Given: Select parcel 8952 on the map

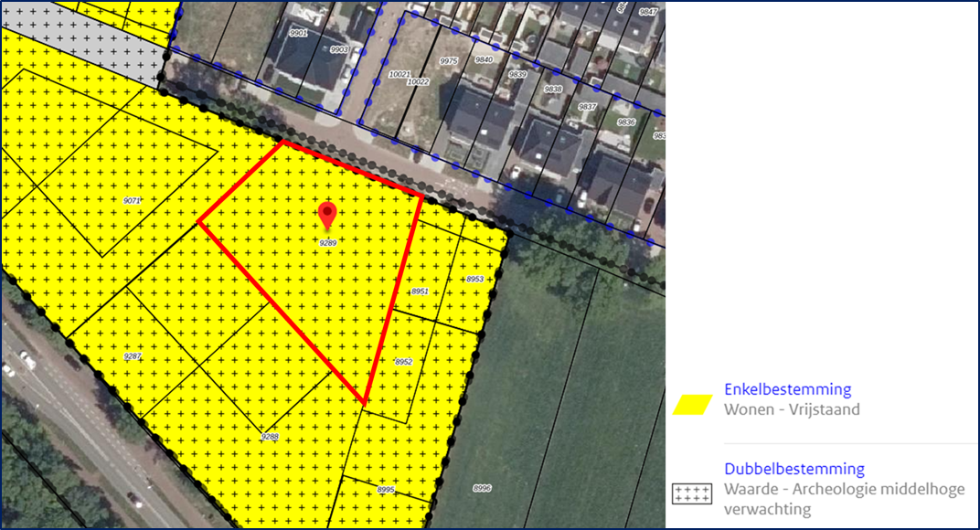Looking at the screenshot, I should (x=404, y=363).
